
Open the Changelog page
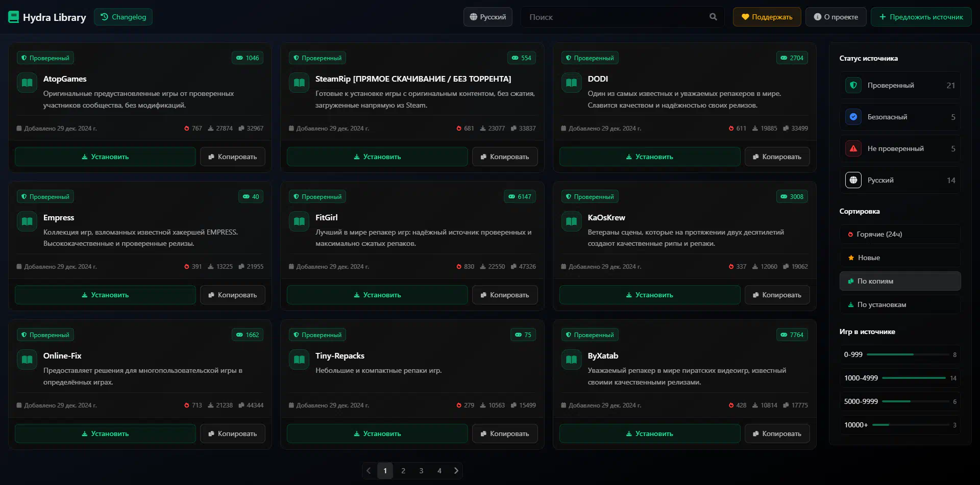pos(123,17)
